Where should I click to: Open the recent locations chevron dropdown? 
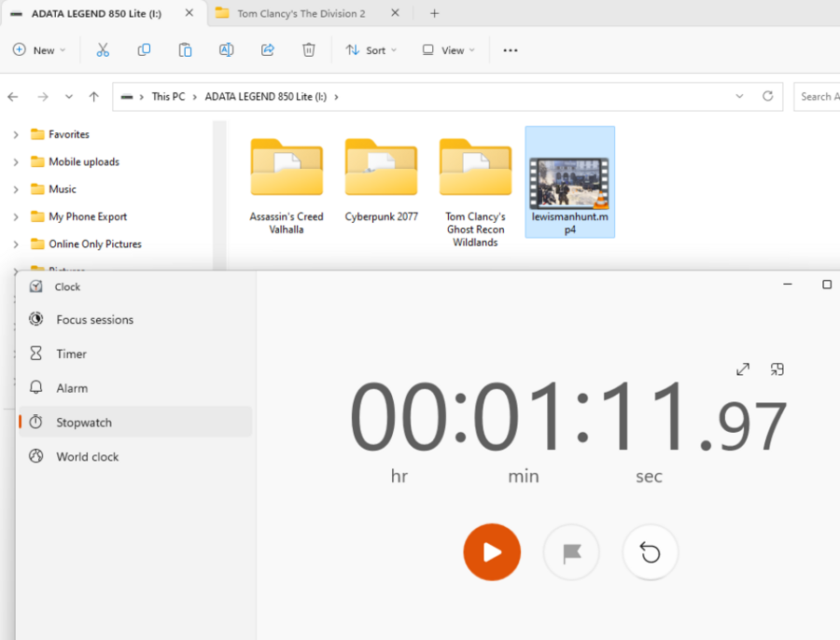point(68,97)
